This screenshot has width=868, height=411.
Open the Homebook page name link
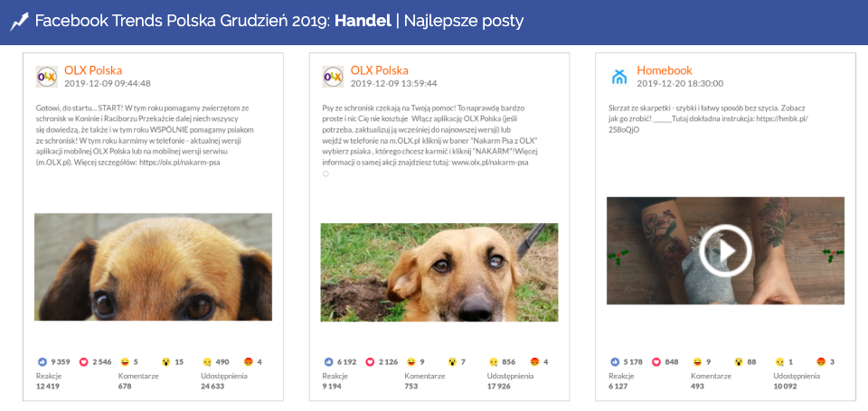point(664,70)
